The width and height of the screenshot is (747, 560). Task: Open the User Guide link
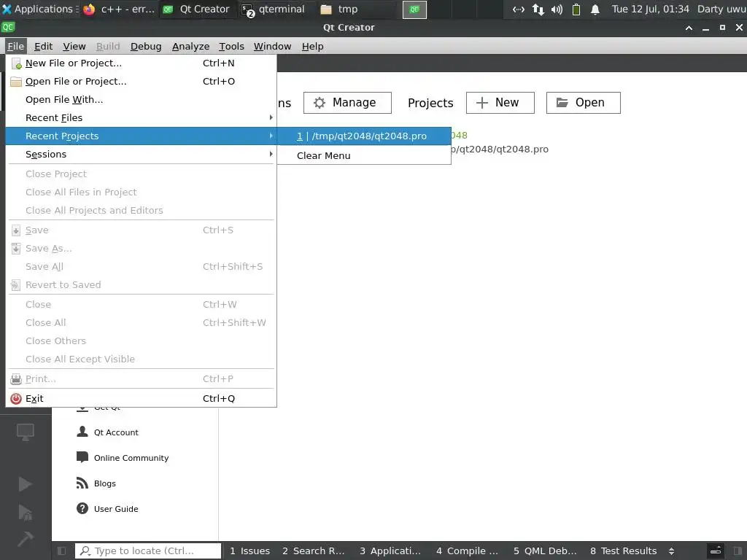(x=116, y=509)
